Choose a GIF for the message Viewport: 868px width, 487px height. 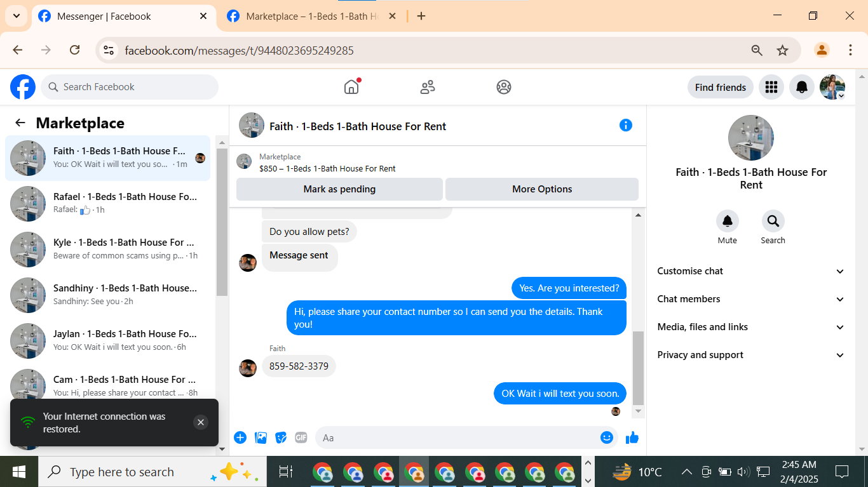pyautogui.click(x=301, y=437)
